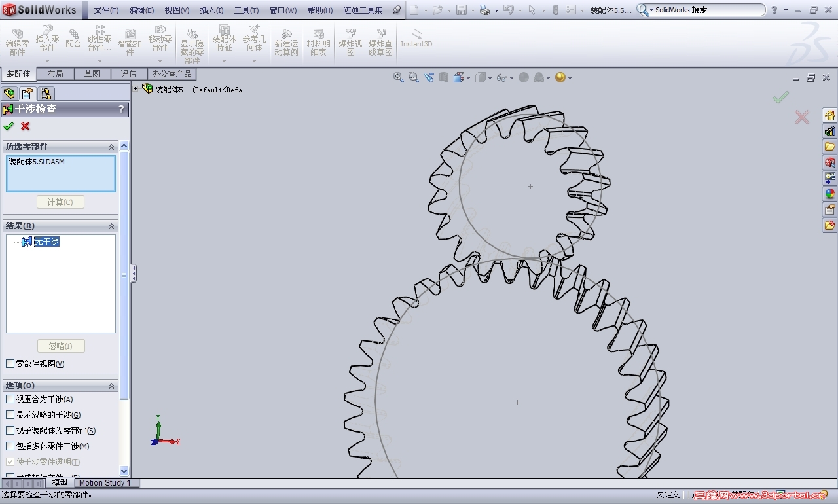Open the FeatureManager design tree tab
The width and height of the screenshot is (838, 504).
tap(9, 94)
